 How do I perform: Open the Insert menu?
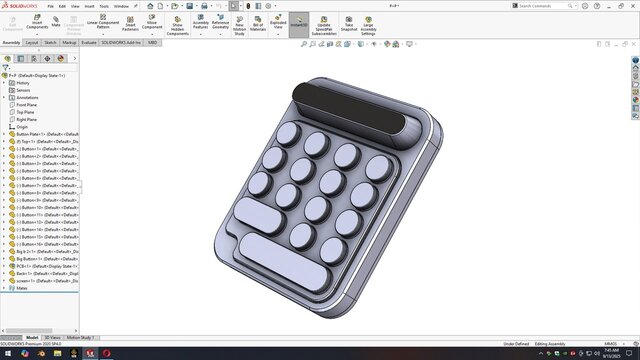(89, 6)
